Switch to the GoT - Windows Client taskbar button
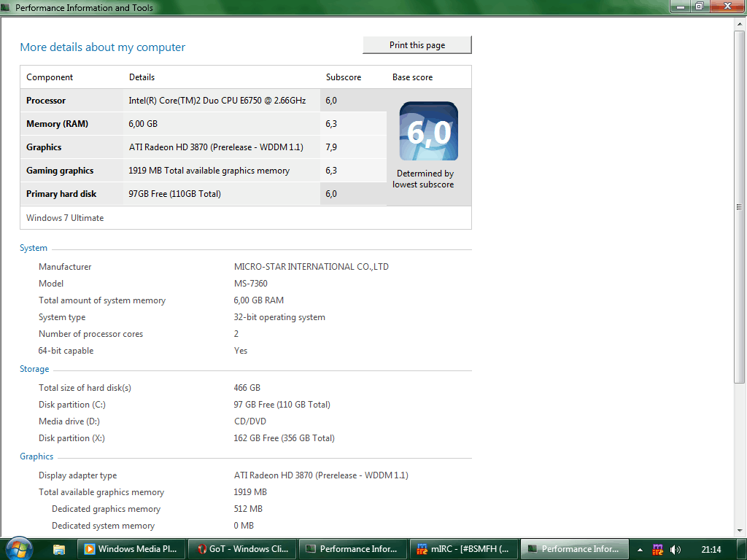Viewport: 747px width, 560px height. pyautogui.click(x=242, y=549)
